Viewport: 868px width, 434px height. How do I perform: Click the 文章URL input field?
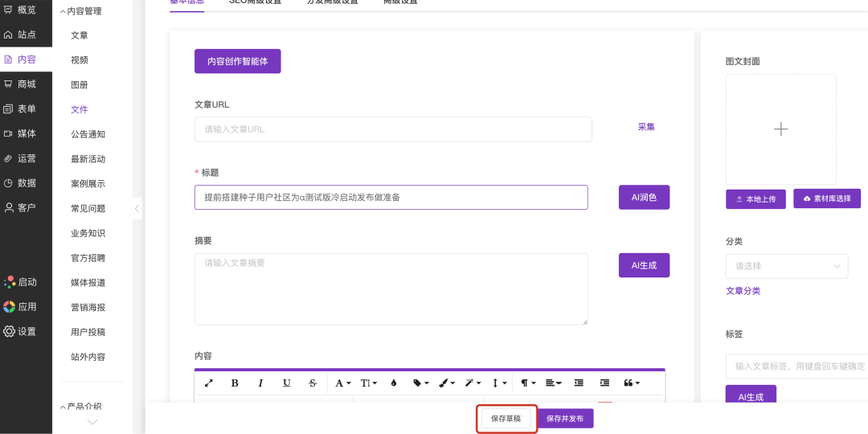click(x=393, y=129)
